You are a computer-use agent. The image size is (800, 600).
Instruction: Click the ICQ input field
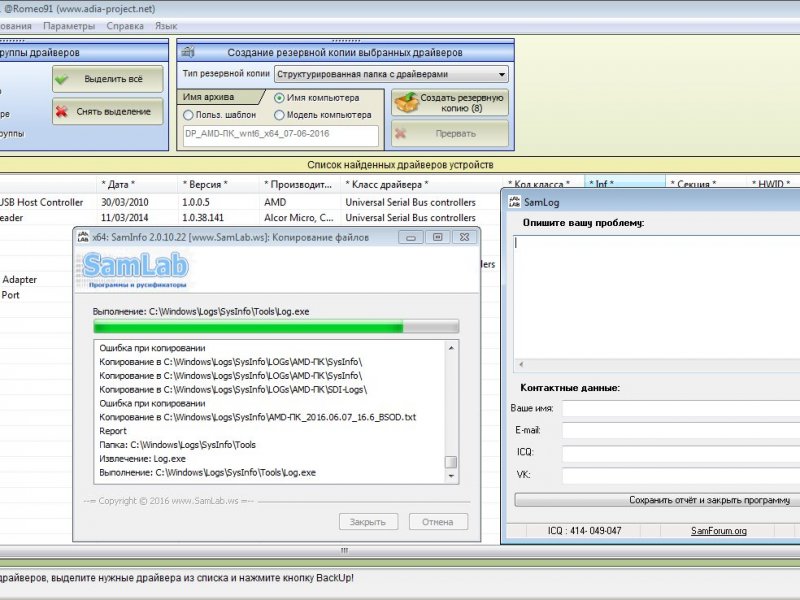(681, 453)
